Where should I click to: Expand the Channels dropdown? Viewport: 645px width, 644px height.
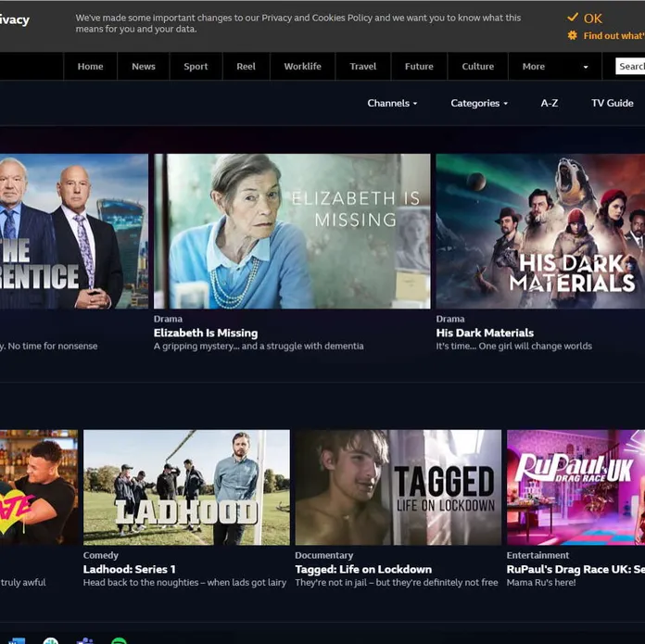click(392, 103)
